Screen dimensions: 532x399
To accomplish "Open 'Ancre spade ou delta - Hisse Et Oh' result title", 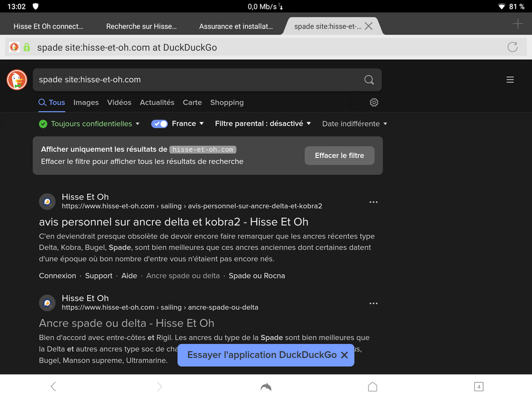I will coord(127,323).
